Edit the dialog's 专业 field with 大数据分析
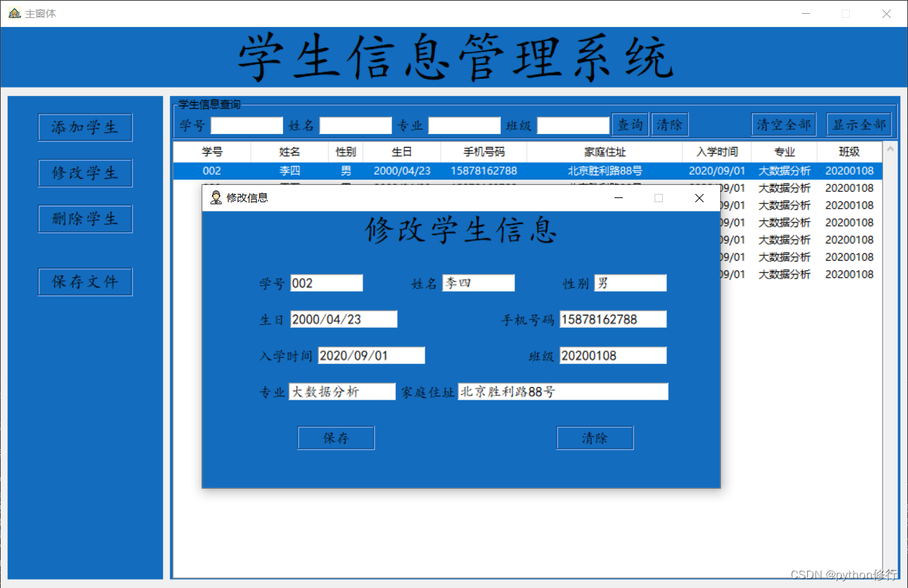Image resolution: width=908 pixels, height=588 pixels. pos(342,391)
